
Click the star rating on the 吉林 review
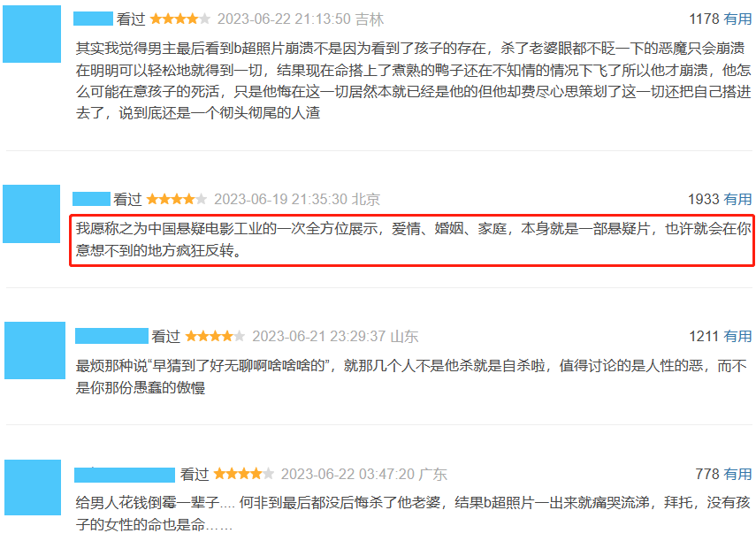(x=179, y=19)
